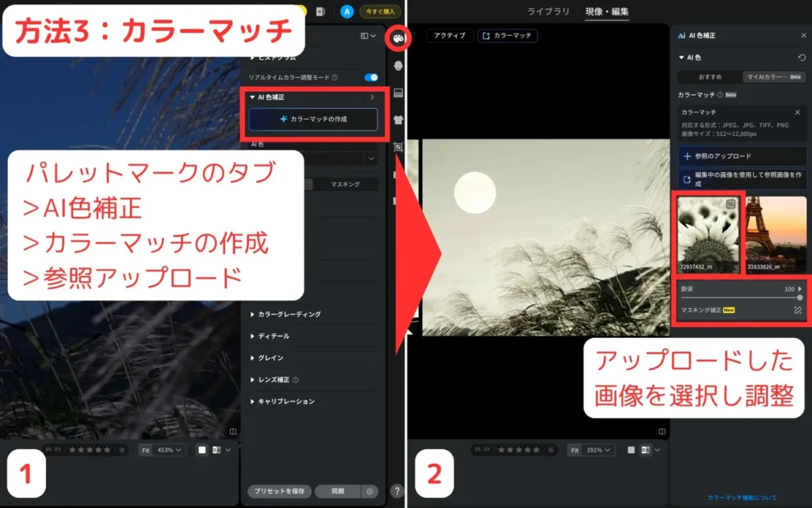This screenshot has width=812, height=508.
Task: Open panel layout dropdown at panel top
Action: tap(368, 36)
